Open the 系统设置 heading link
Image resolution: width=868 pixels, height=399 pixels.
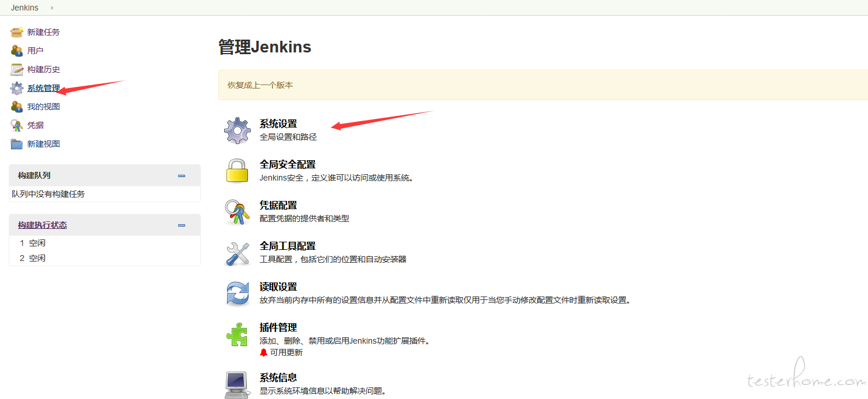(278, 123)
